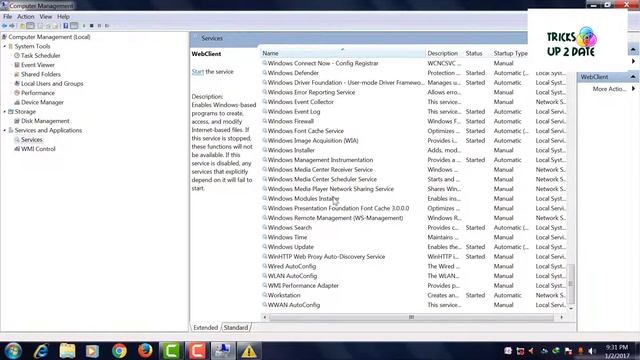Click the horizontal scrollbar thumb in services list

(411, 317)
